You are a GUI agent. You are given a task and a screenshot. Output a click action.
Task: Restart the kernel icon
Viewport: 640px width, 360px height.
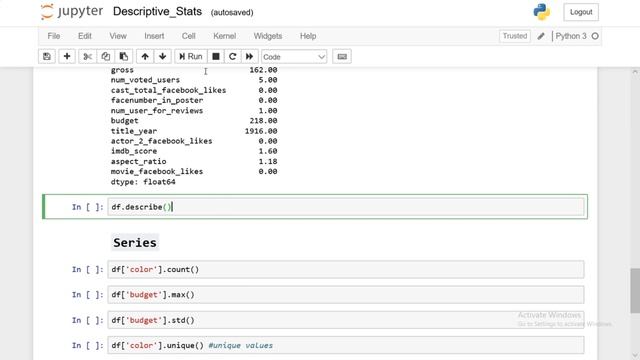[233, 57]
